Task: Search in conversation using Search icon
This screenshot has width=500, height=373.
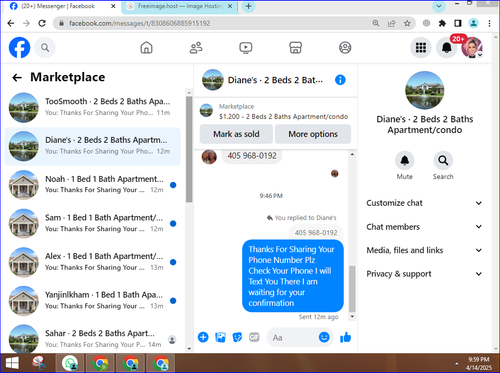Action: point(443,160)
